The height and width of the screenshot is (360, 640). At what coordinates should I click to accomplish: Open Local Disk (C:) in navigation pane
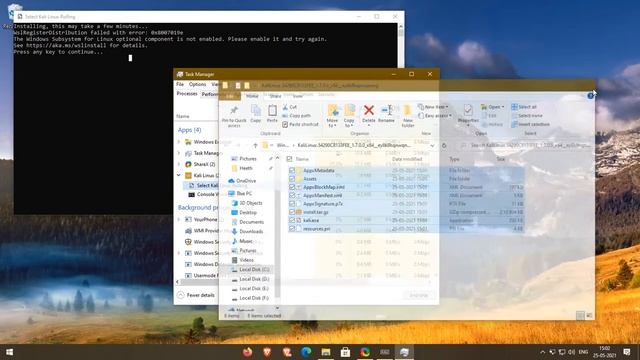pyautogui.click(x=250, y=269)
